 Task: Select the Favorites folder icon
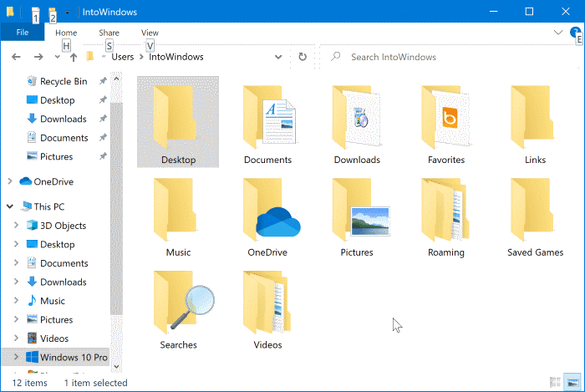(445, 126)
